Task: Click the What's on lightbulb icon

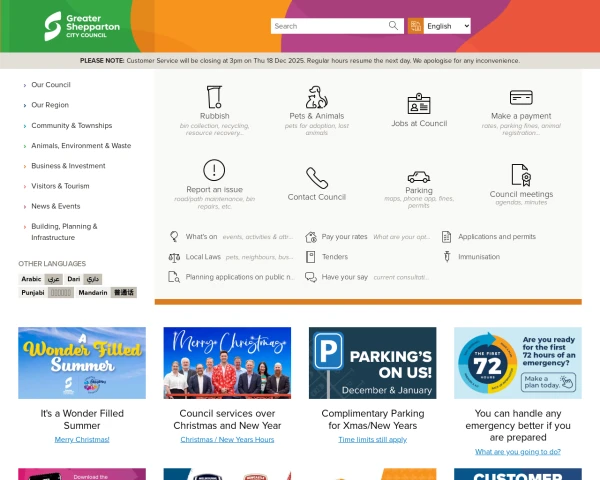Action: click(174, 237)
